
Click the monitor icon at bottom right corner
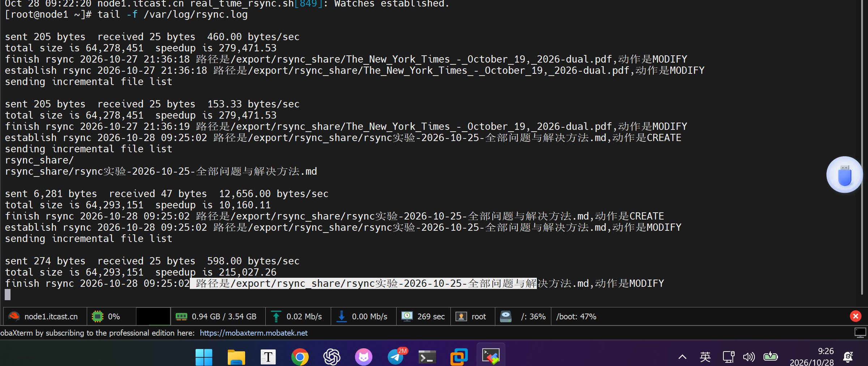[x=860, y=332]
